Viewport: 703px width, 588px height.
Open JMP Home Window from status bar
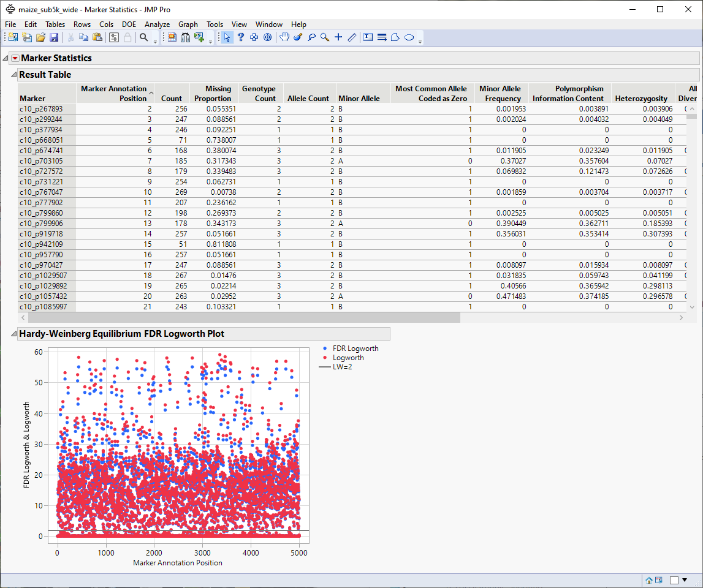pos(649,580)
